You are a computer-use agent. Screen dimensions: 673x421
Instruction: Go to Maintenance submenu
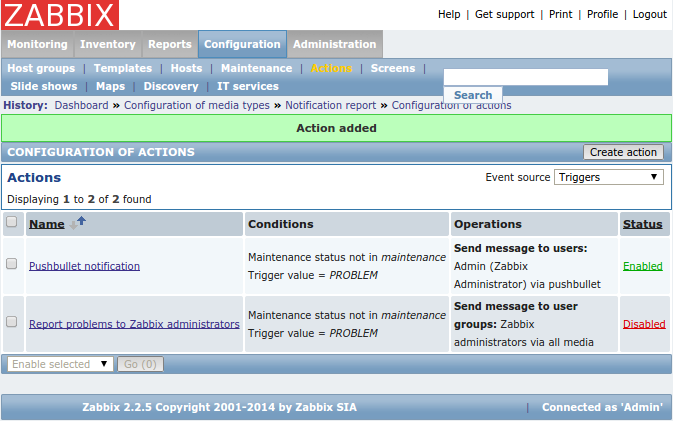click(256, 68)
